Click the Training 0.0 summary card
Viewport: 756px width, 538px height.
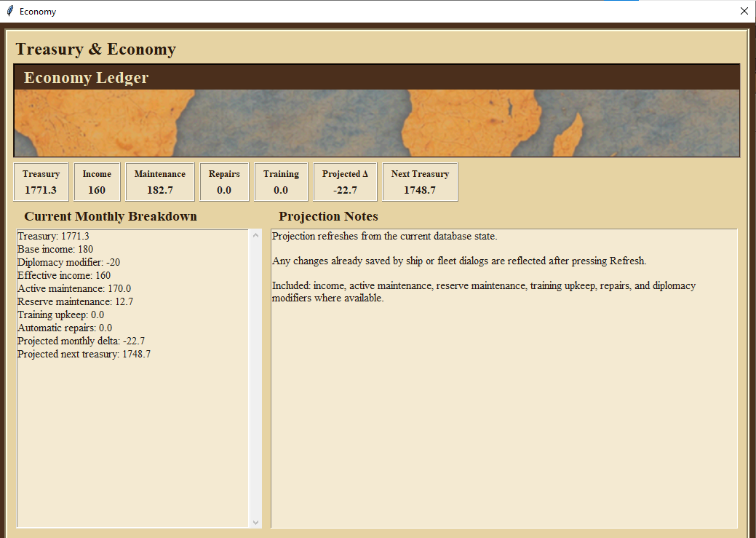coord(281,182)
